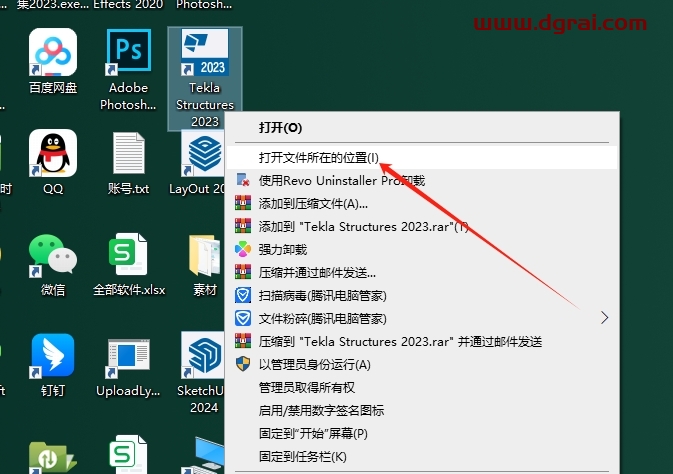673x474 pixels.
Task: Select the 全部软件.xlsx spreadsheet file
Action: [129, 264]
